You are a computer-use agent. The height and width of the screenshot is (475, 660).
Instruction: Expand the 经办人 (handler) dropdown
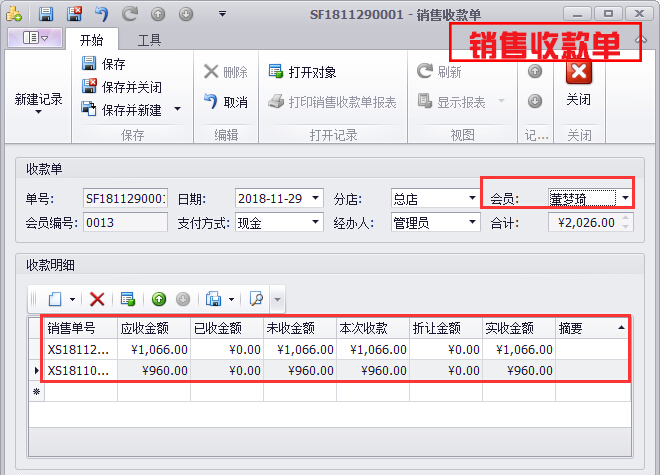pos(471,223)
